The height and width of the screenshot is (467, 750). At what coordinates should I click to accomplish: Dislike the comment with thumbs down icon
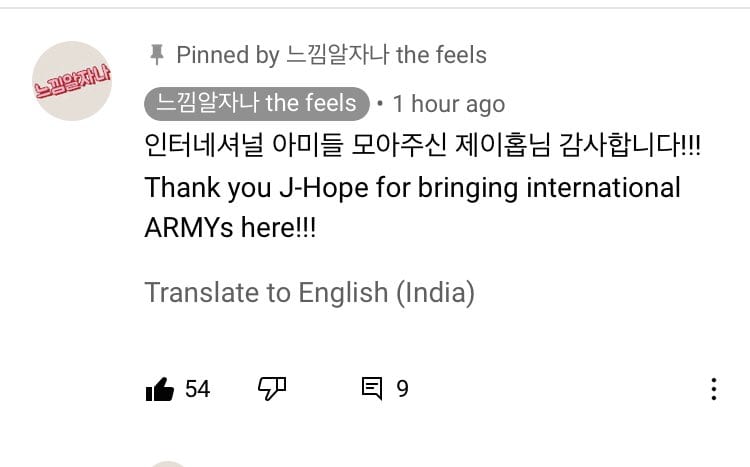tap(272, 389)
